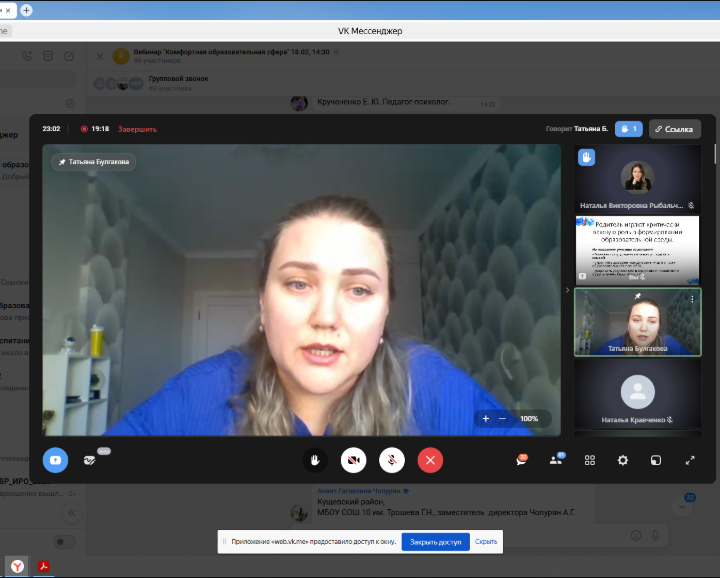Open the participants list
This screenshot has width=720, height=578.
pyautogui.click(x=555, y=460)
